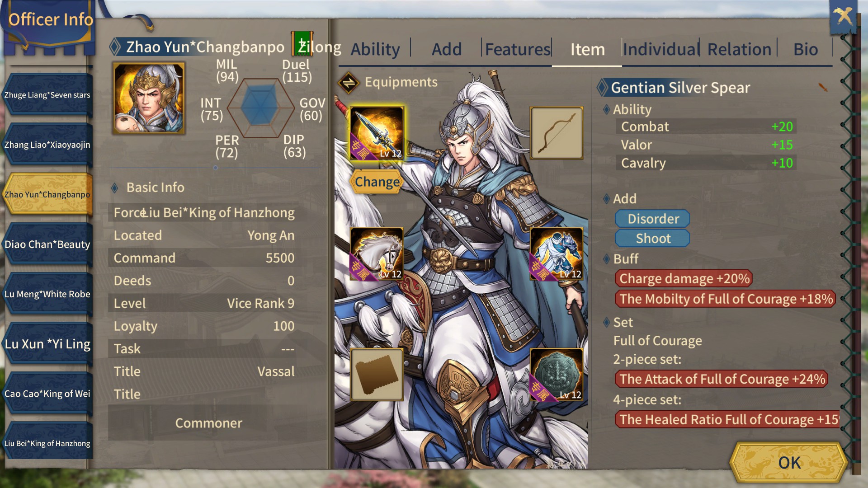The height and width of the screenshot is (488, 868).
Task: Select officer Zhuge Liang*Seven stars
Action: [47, 95]
